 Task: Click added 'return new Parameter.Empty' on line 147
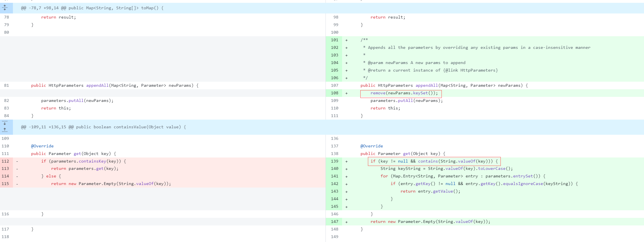pyautogui.click(x=430, y=222)
